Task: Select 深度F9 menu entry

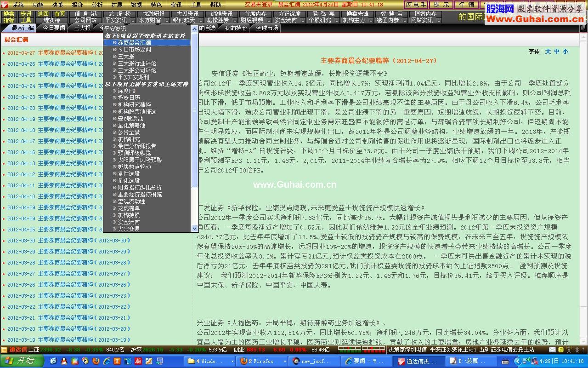Action: [x=147, y=91]
